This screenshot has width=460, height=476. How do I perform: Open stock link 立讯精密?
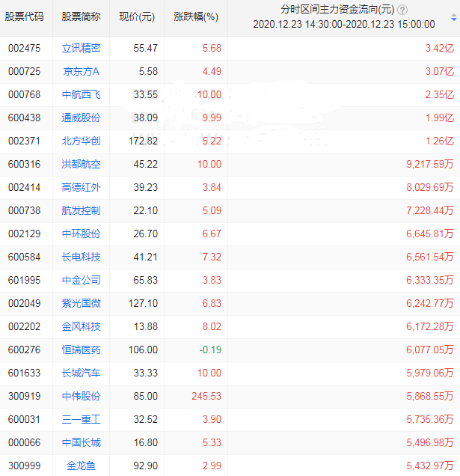[x=81, y=48]
